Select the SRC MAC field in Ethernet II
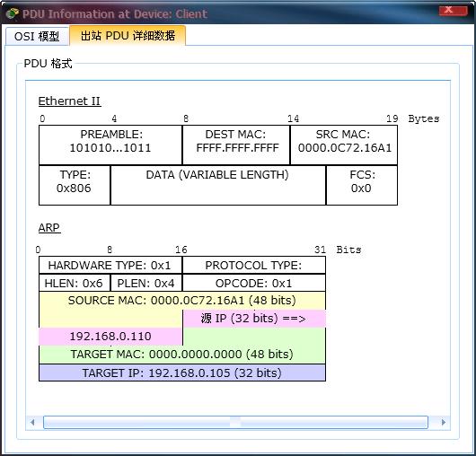The width and height of the screenshot is (476, 456). [344, 145]
